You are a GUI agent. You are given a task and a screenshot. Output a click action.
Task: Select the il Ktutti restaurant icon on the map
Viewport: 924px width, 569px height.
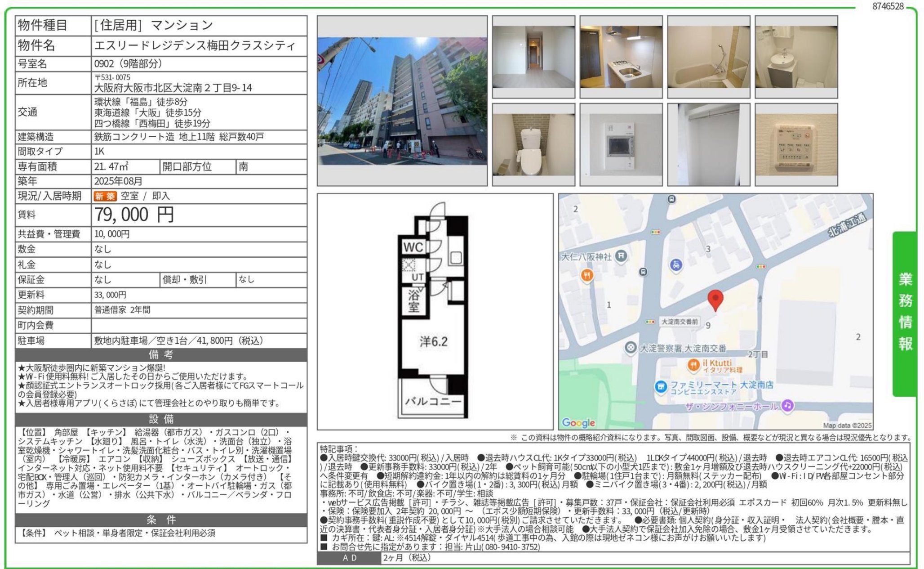693,366
